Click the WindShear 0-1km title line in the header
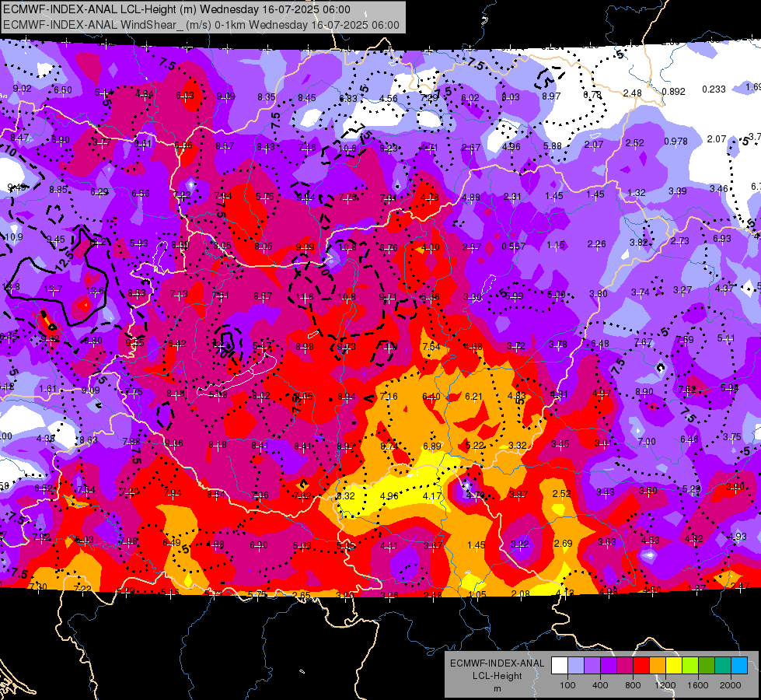761x700 pixels. pyautogui.click(x=201, y=25)
